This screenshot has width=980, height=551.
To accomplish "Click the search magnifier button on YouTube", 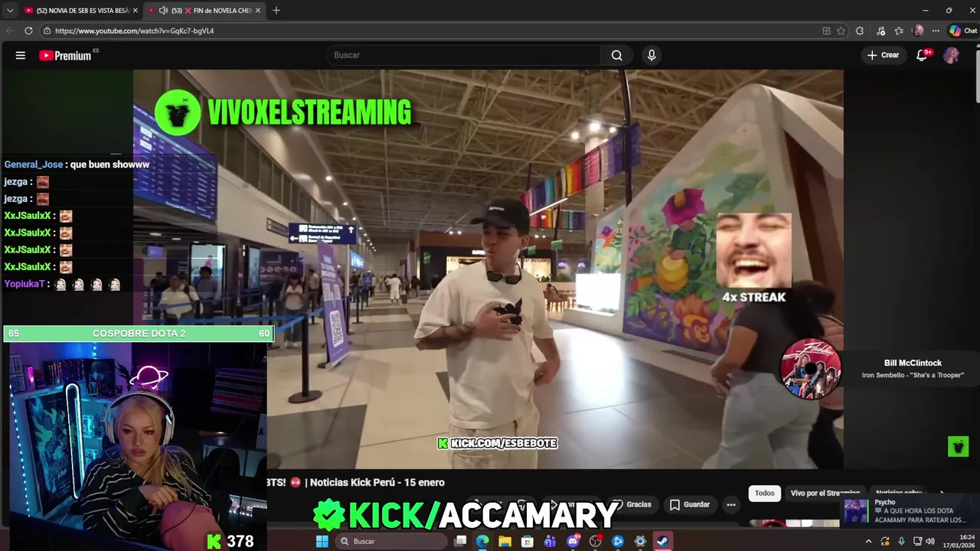I will 617,55.
